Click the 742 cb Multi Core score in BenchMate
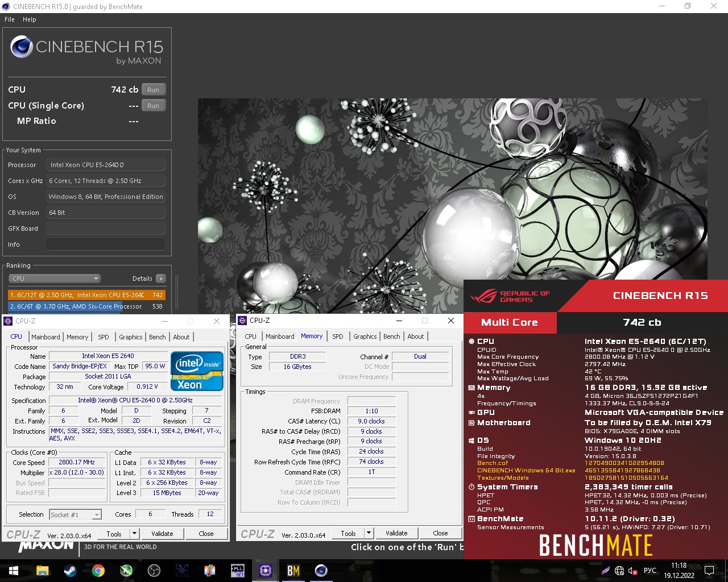728x582 pixels. pyautogui.click(x=642, y=322)
